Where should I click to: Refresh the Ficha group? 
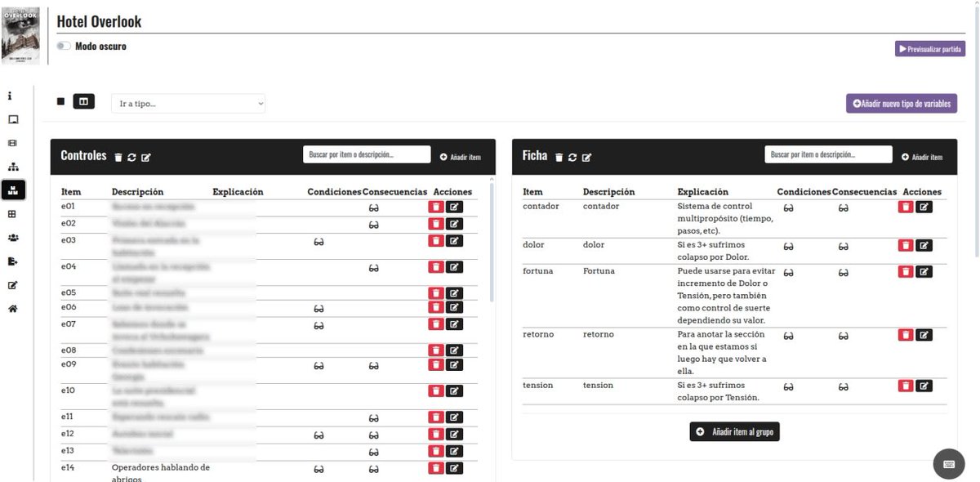pos(572,158)
